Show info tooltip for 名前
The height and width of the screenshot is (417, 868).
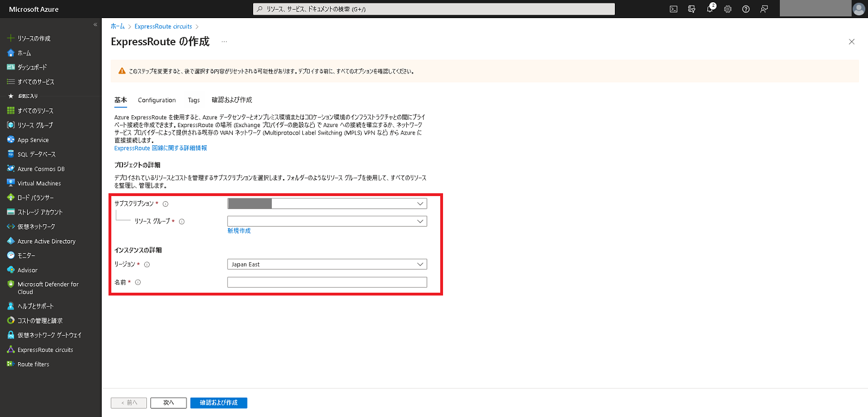pyautogui.click(x=137, y=283)
